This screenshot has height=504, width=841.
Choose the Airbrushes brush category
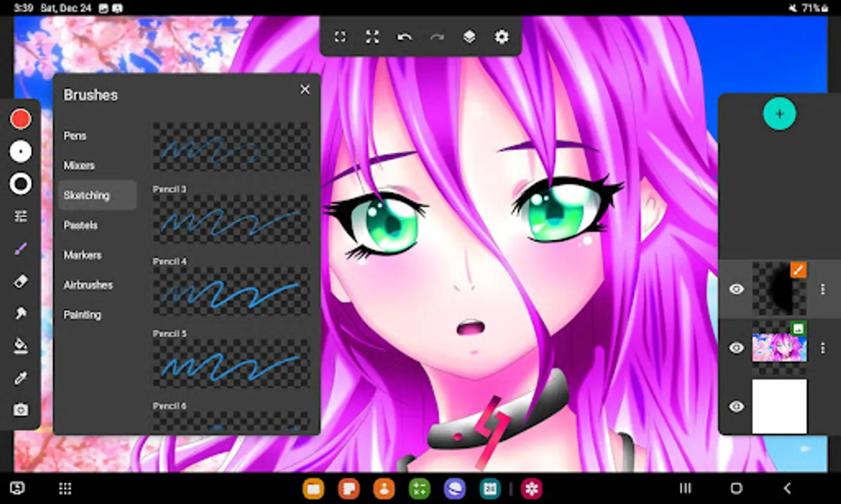[89, 284]
